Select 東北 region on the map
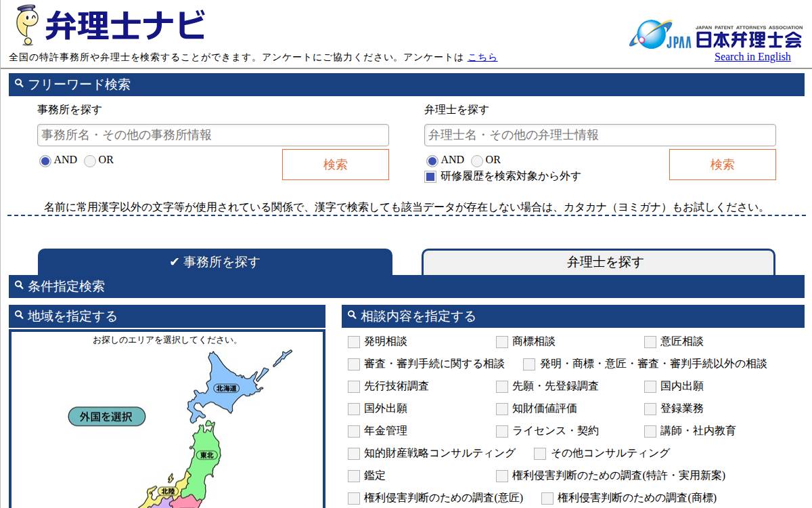Viewport: 812px width, 508px height. pos(208,455)
